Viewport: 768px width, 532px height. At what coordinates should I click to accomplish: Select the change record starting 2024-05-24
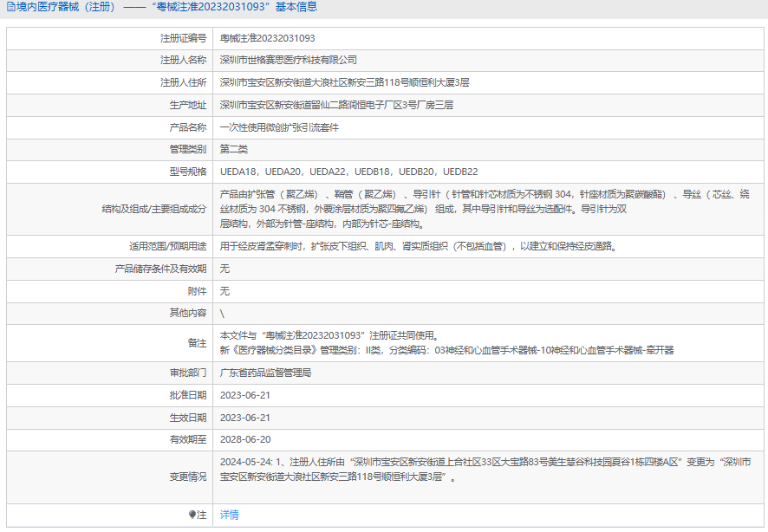[x=485, y=470]
